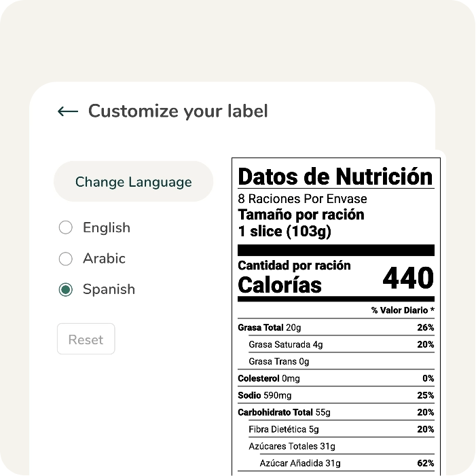Screen dimensions: 476x476
Task: Click the back arrow icon
Action: (68, 111)
